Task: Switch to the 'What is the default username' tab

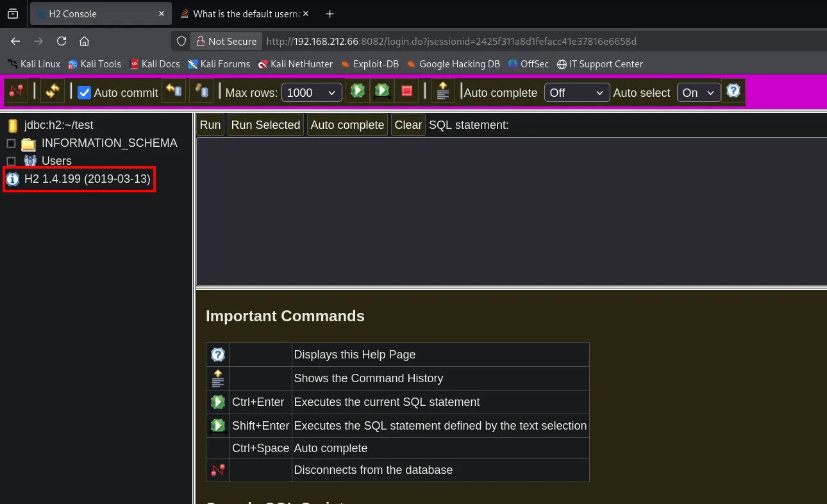Action: coord(244,13)
